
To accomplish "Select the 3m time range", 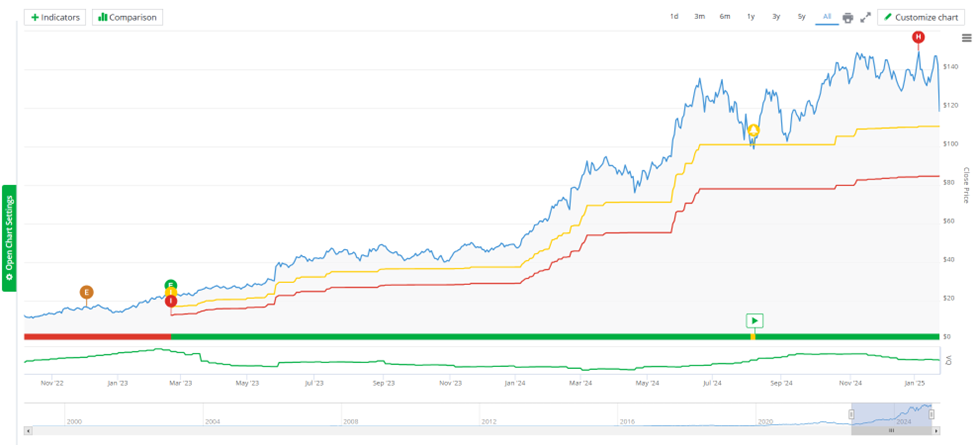I will coord(700,17).
